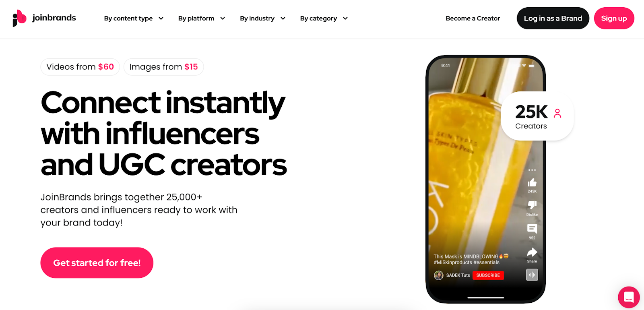Open the comments icon showing 952
Viewport: 644px width, 310px height.
532,229
